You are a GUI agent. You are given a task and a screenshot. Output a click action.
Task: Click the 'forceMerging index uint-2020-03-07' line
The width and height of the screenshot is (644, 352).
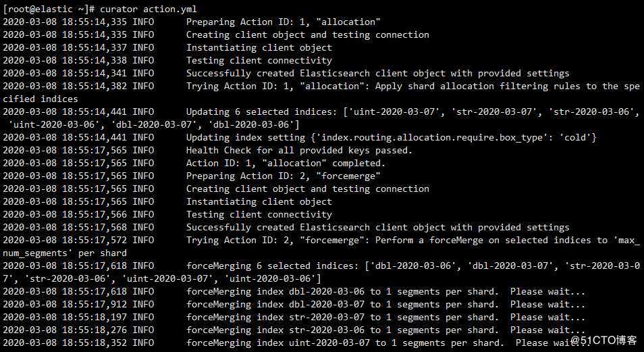388,343
